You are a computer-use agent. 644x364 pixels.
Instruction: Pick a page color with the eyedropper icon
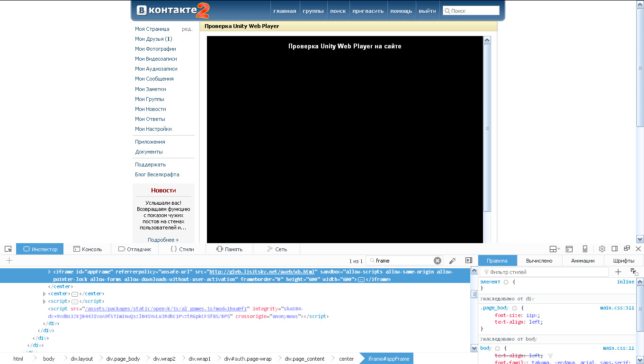pyautogui.click(x=453, y=260)
